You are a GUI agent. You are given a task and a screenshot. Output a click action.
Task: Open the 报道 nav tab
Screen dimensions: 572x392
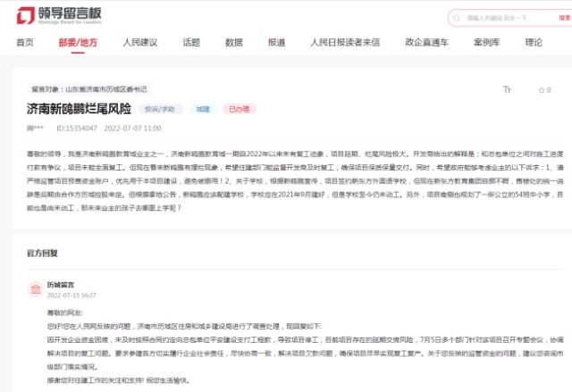[x=276, y=42]
